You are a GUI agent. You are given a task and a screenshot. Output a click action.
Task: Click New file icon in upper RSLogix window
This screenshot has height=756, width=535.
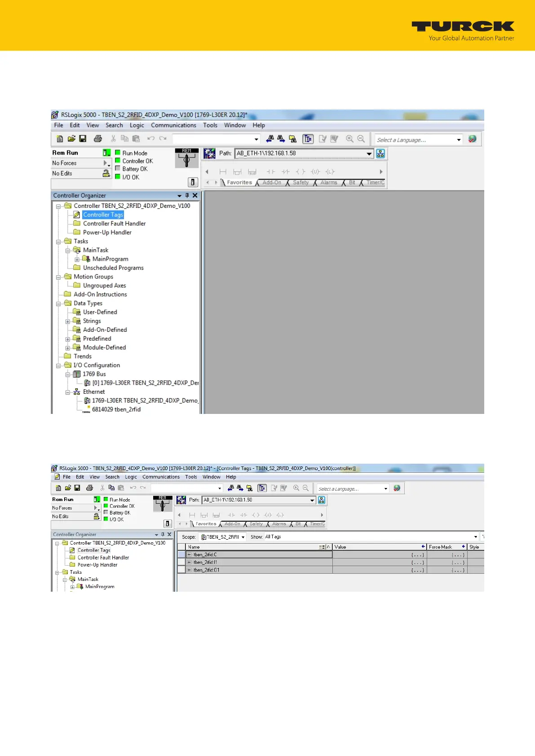tap(60, 139)
